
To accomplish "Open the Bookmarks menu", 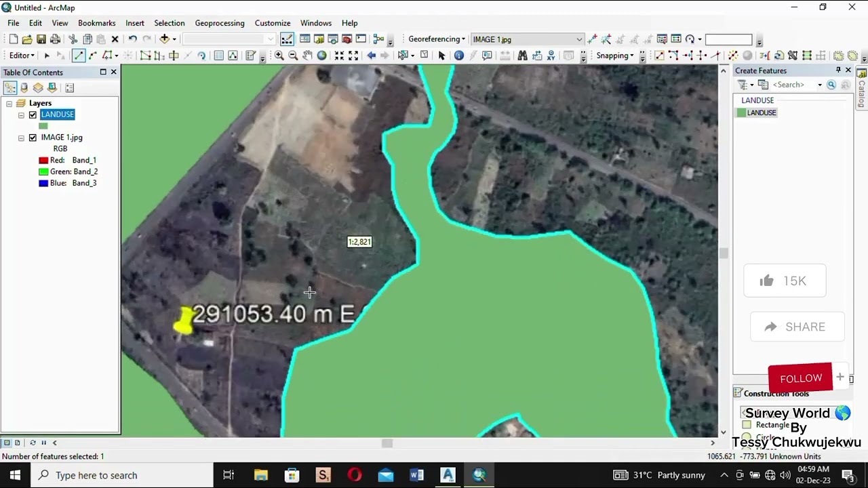I will pyautogui.click(x=97, y=23).
